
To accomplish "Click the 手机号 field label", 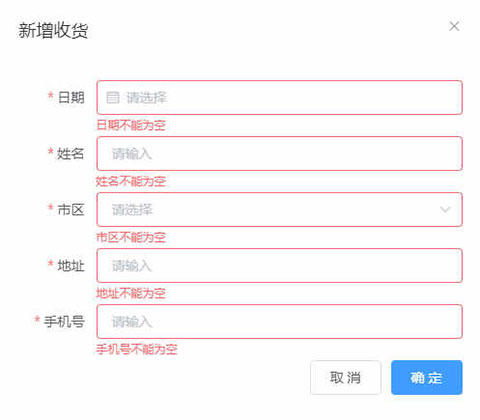I will tap(64, 322).
